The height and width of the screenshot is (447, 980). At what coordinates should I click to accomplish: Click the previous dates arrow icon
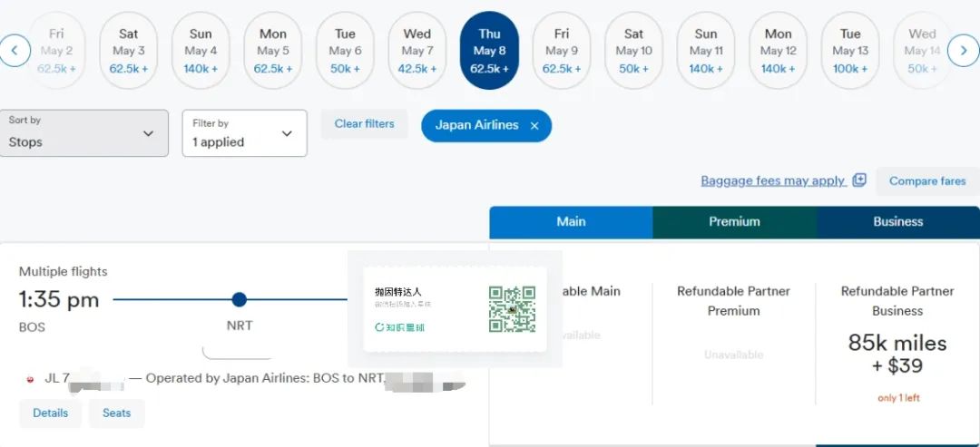15,51
